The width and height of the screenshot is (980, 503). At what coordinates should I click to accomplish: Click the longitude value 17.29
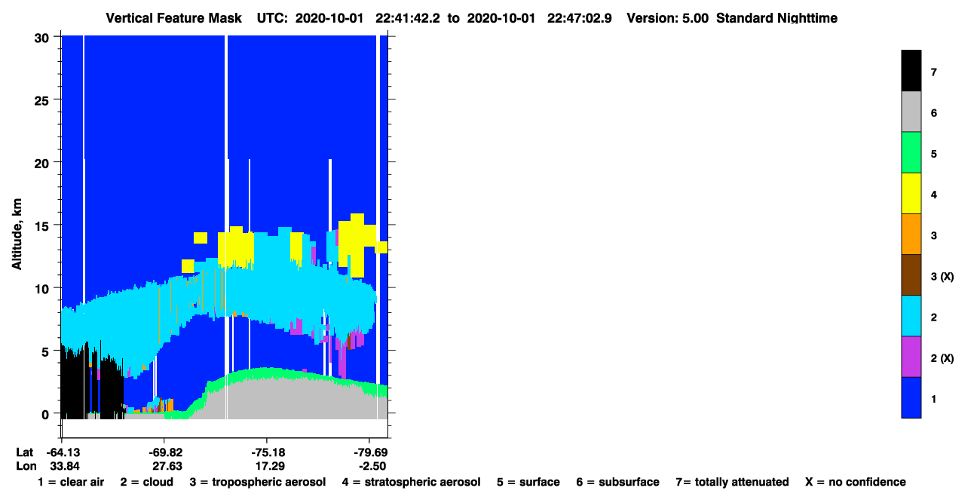pos(269,466)
